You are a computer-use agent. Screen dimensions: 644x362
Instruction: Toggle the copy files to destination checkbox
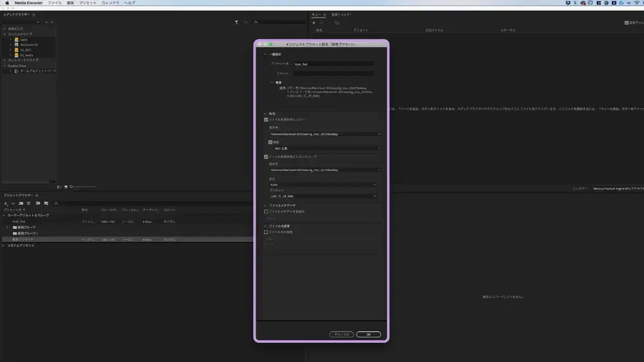click(x=266, y=120)
